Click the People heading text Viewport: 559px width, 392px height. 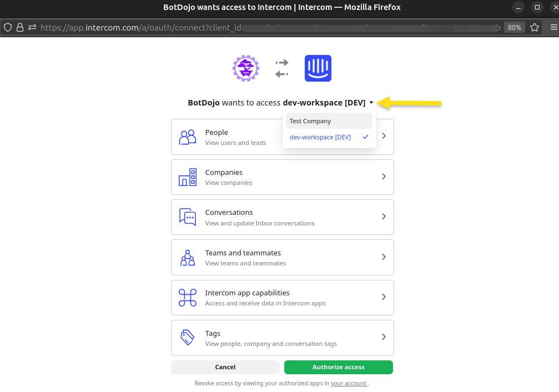point(216,132)
